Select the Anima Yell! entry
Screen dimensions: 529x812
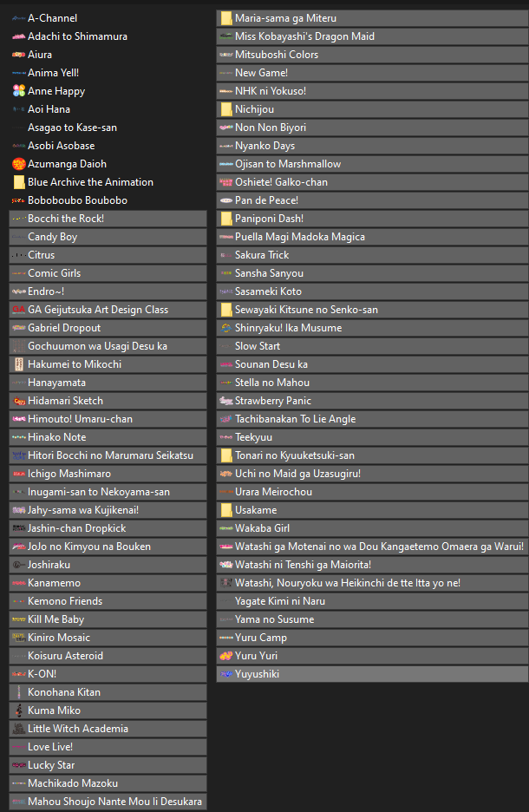click(x=53, y=73)
